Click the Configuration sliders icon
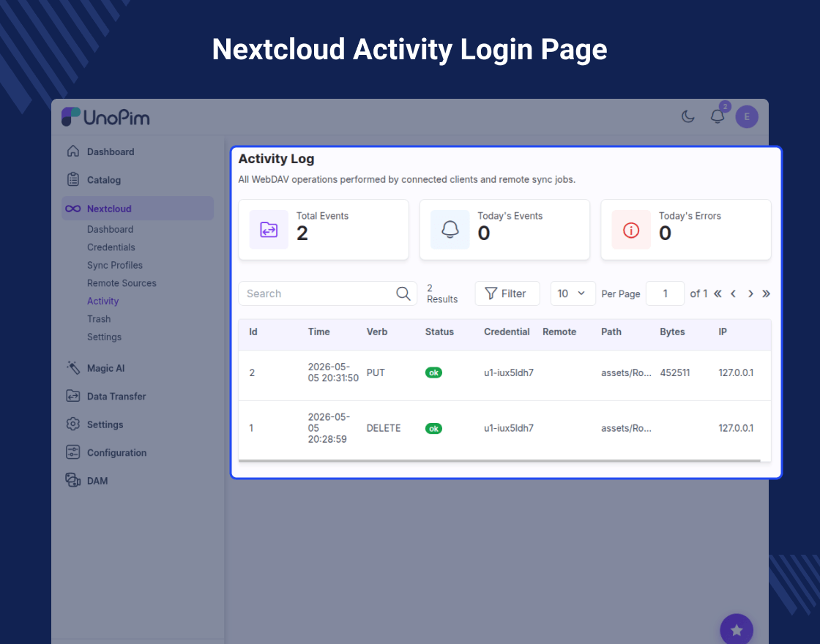 (73, 452)
